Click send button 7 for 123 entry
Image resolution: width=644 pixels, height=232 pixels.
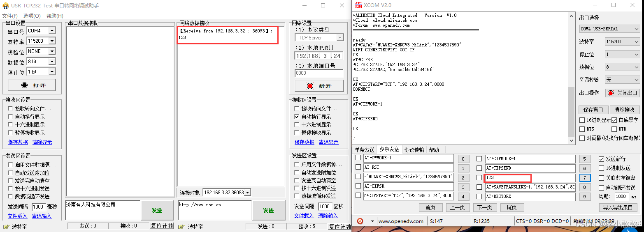pyautogui.click(x=585, y=178)
